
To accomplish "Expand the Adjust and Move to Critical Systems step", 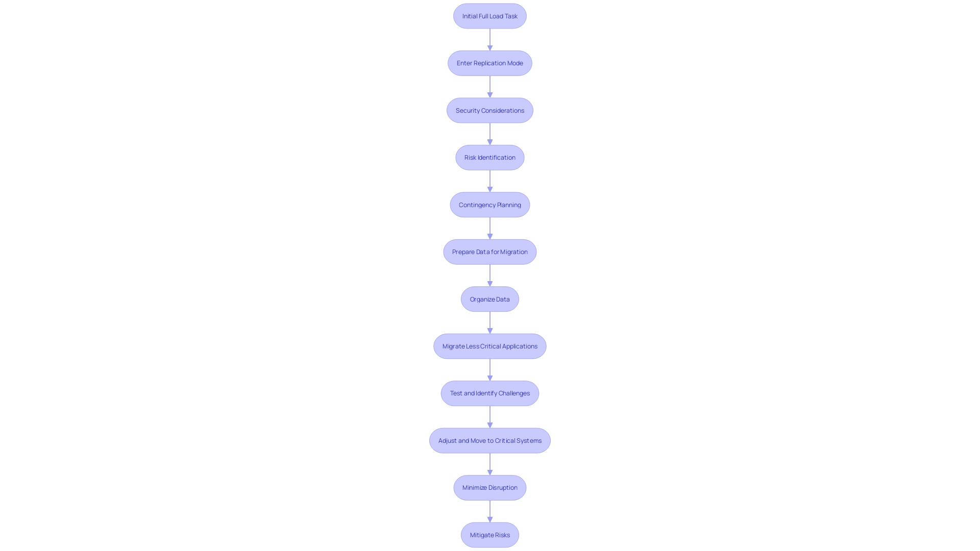I will tap(490, 440).
